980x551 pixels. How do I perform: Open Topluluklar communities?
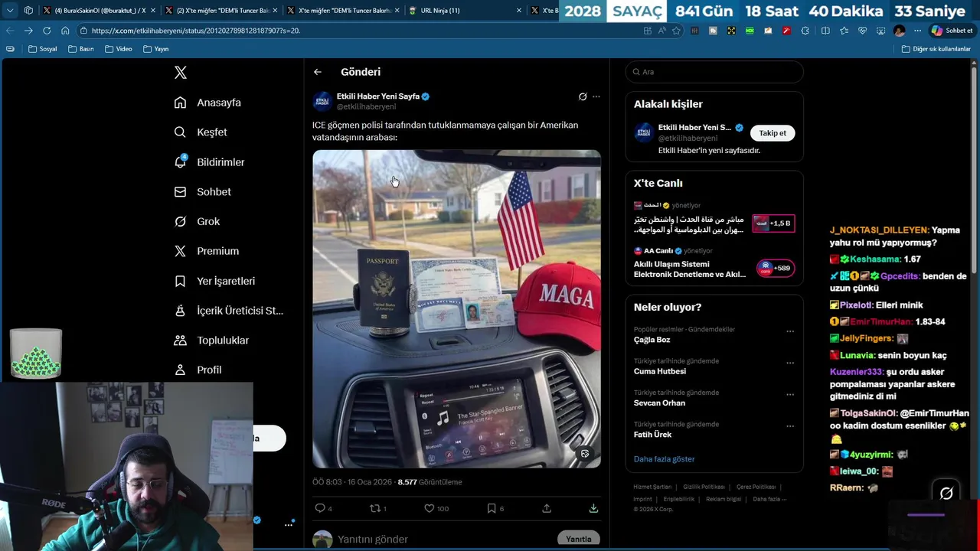pos(211,341)
